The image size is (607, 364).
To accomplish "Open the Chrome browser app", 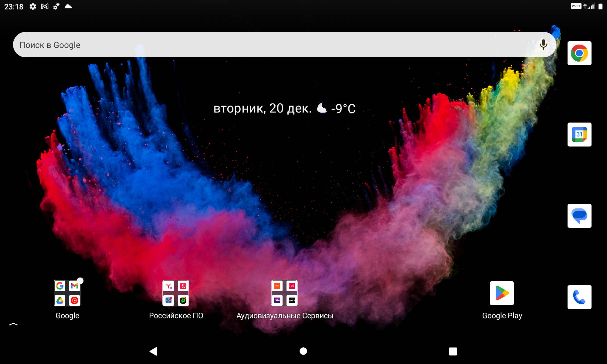I will point(579,53).
